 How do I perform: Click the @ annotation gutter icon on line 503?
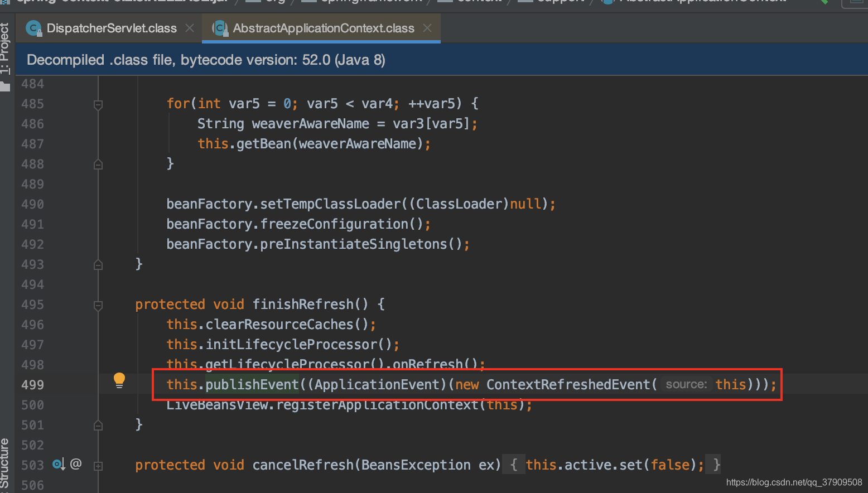tap(76, 463)
